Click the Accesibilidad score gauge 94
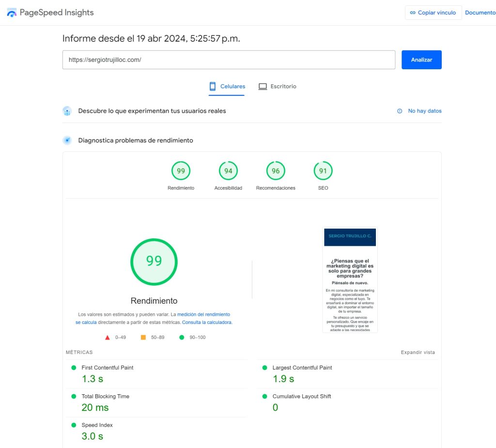Screen dimensions: 496x448 tap(228, 171)
